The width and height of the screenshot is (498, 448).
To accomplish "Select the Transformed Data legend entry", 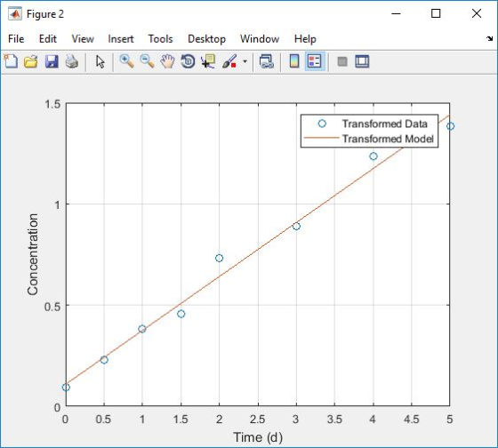I will (384, 124).
